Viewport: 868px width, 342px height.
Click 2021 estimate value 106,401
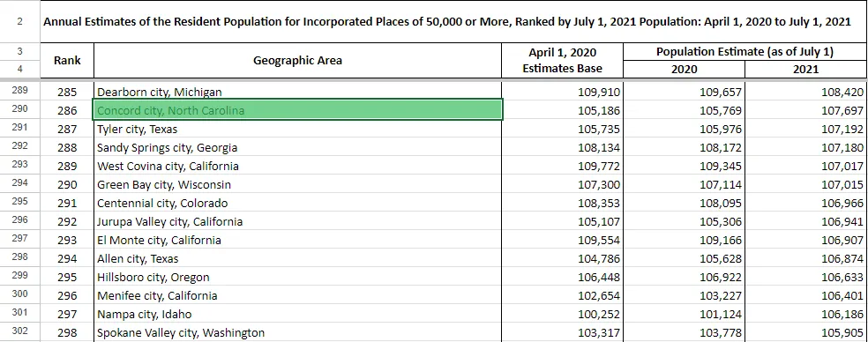806,295
